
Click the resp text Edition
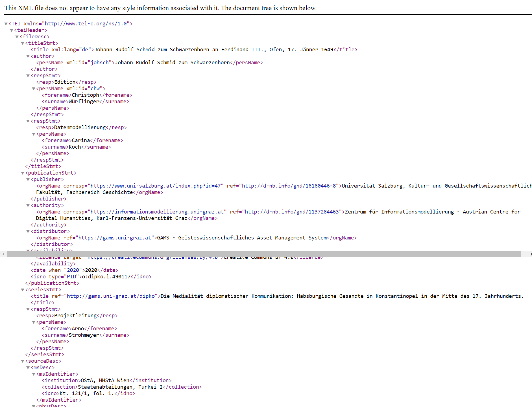point(65,82)
